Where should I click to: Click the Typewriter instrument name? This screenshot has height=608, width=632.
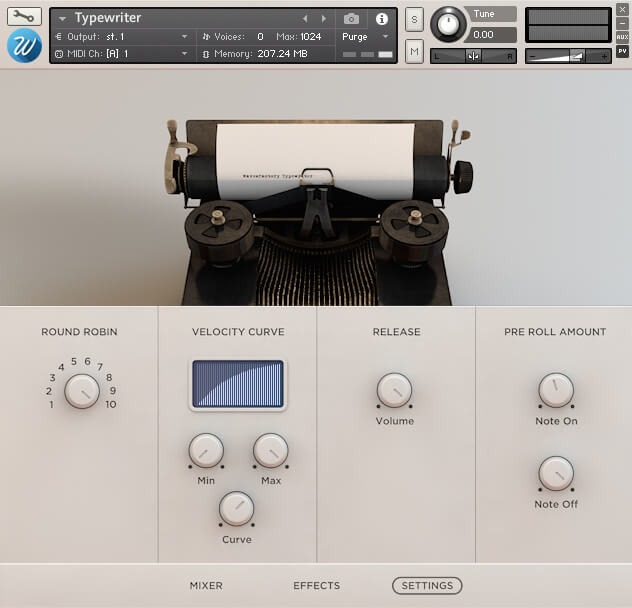click(x=108, y=18)
